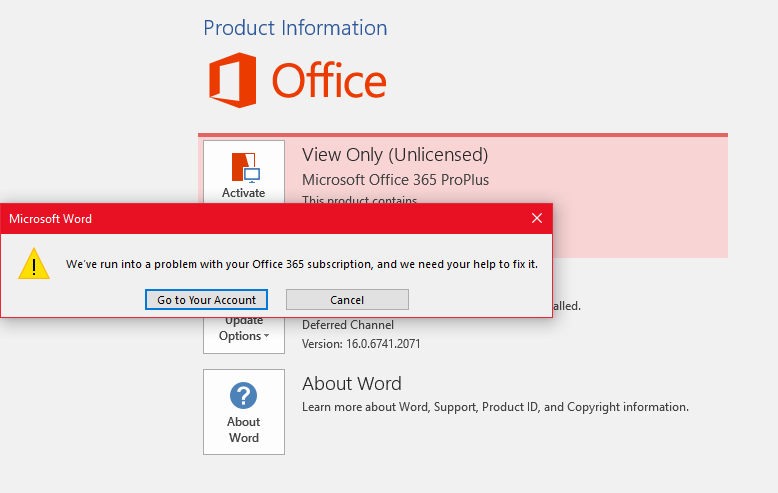Click the Deferred Channel text
The height and width of the screenshot is (493, 778).
coord(348,325)
